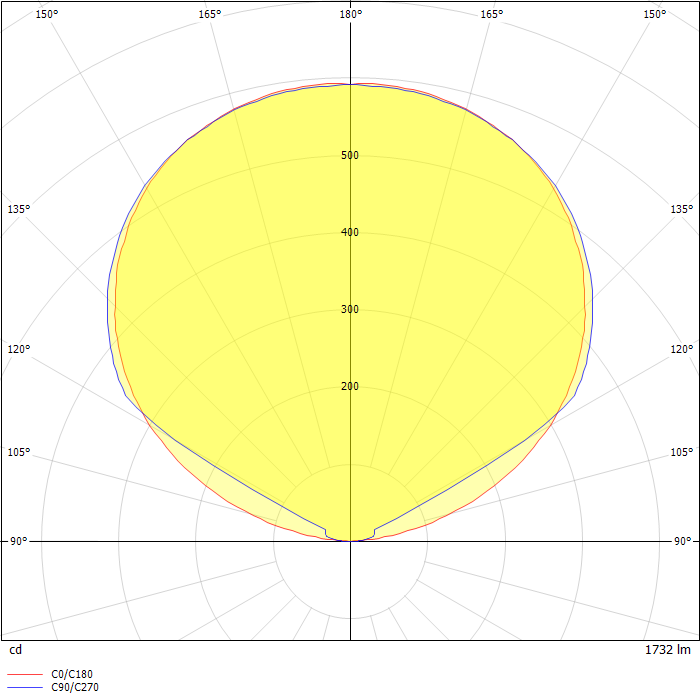Click the red C0/C180 legend line
The width and height of the screenshot is (700, 700).
coord(25,674)
